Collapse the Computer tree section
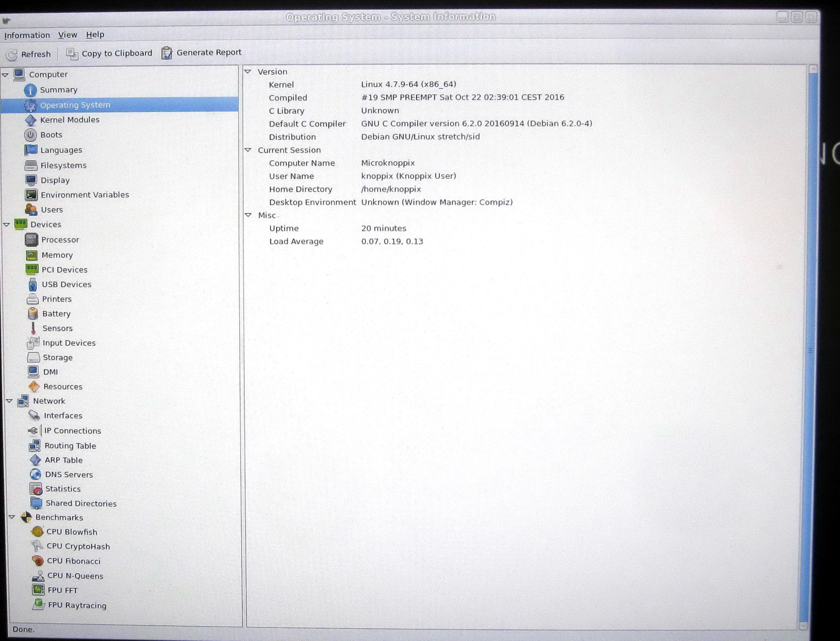Viewport: 840px width, 641px height. click(x=6, y=75)
